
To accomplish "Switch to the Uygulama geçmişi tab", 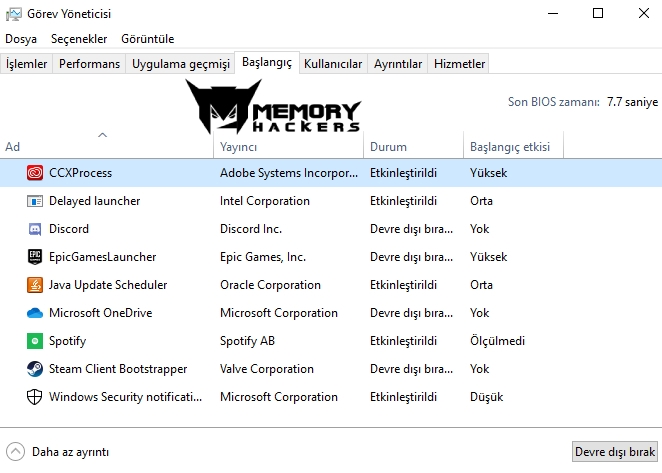I will click(181, 64).
